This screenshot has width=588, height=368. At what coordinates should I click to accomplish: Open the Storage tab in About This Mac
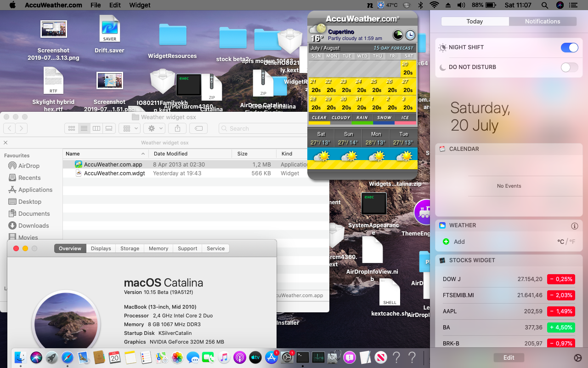point(130,248)
